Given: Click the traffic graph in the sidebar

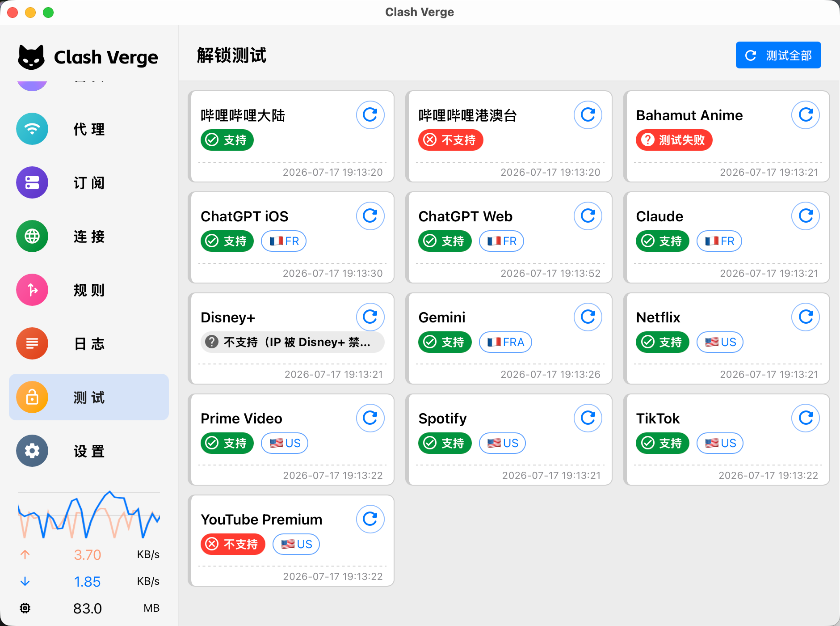Looking at the screenshot, I should point(89,515).
